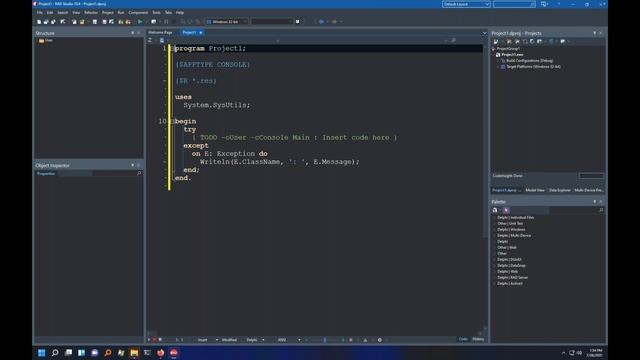640x360 pixels.
Task: Switch to the Welcome Page tab
Action: [160, 32]
